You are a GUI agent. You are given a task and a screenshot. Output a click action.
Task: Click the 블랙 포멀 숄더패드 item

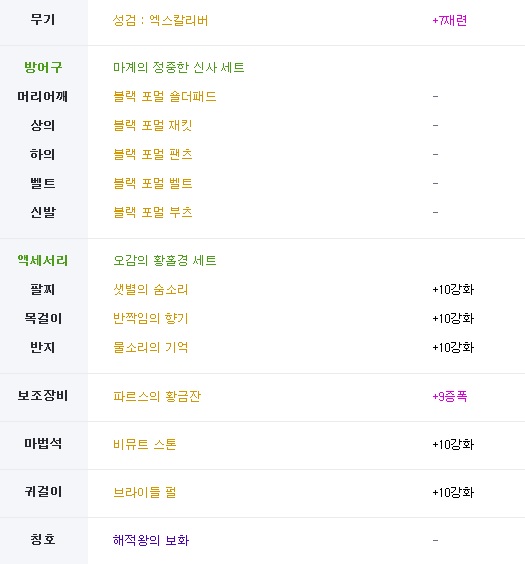tap(165, 96)
